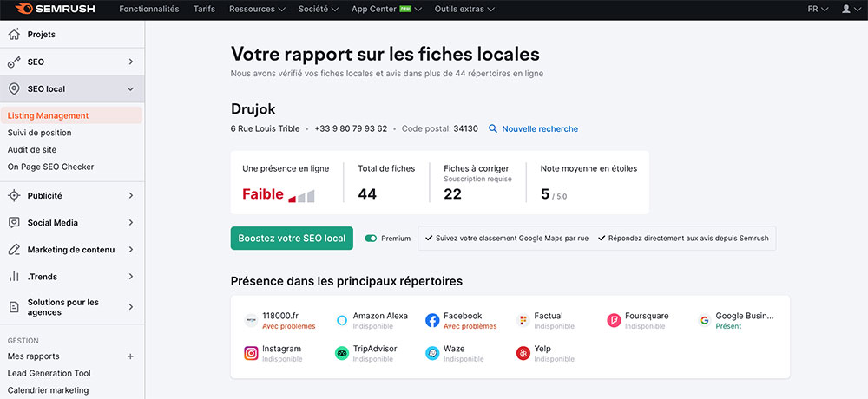Screen dimensions: 868x399
Task: Open the App Center dropdown menu
Action: [386, 9]
